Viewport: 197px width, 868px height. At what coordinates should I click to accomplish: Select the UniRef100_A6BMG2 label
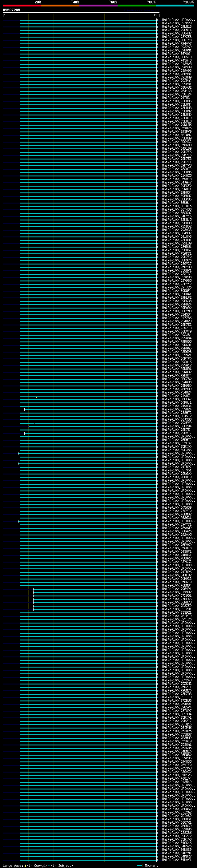177,514
